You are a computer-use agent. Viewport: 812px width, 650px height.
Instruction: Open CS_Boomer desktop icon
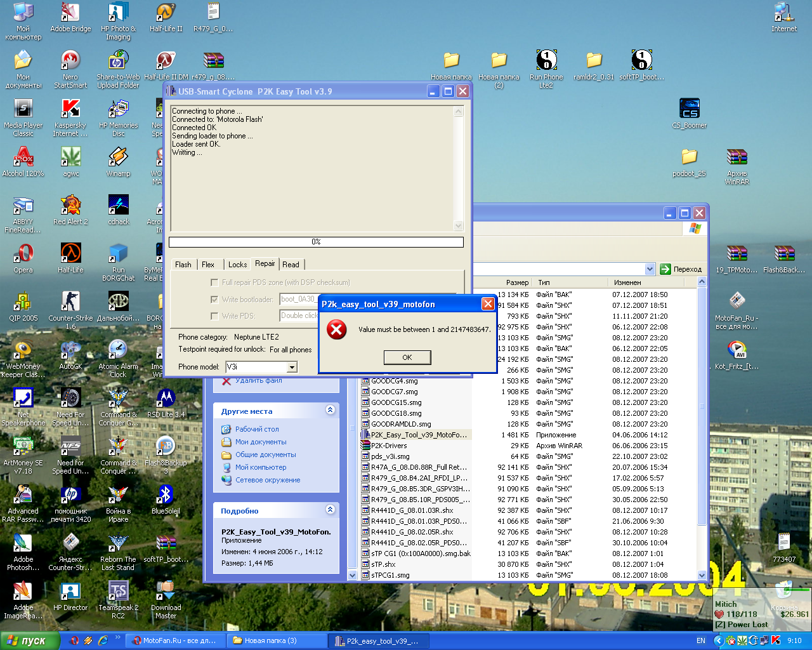(690, 114)
